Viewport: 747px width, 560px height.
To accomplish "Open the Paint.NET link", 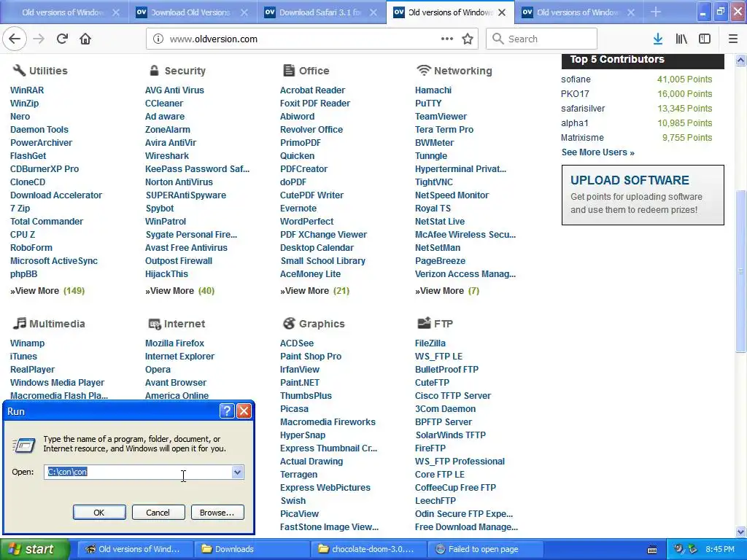I will tap(300, 382).
